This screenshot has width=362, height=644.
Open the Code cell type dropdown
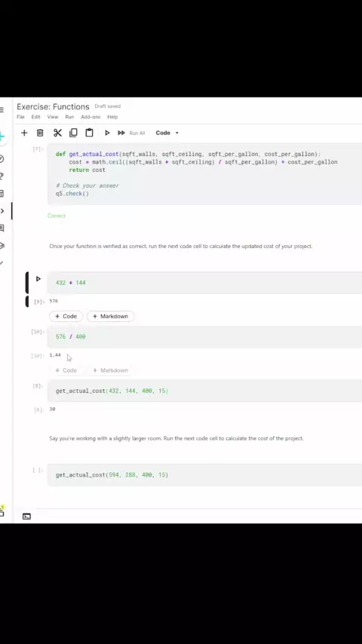(167, 133)
